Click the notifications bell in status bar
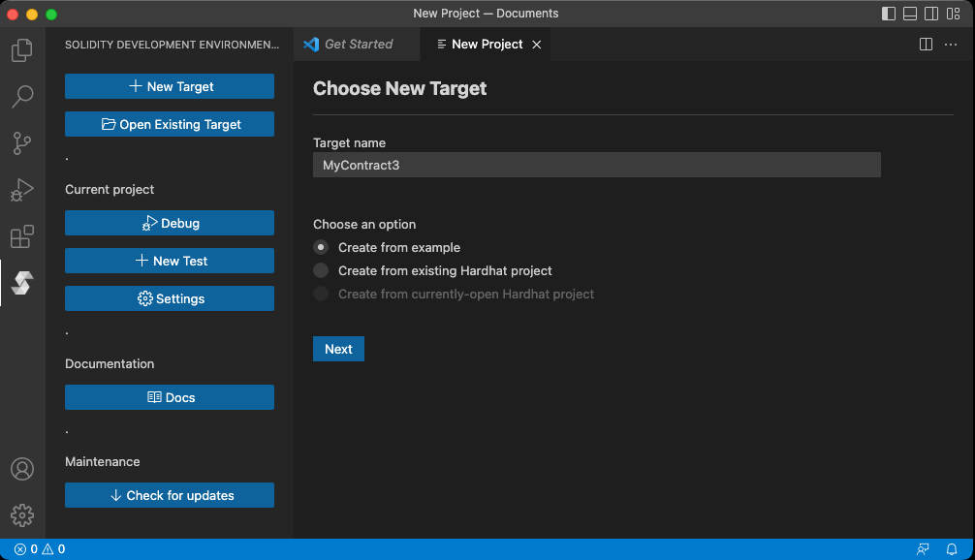This screenshot has width=975, height=560. [952, 549]
